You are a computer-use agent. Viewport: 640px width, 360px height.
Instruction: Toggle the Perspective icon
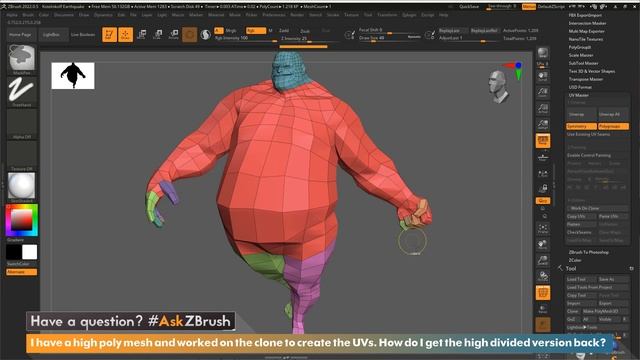pyautogui.click(x=543, y=141)
